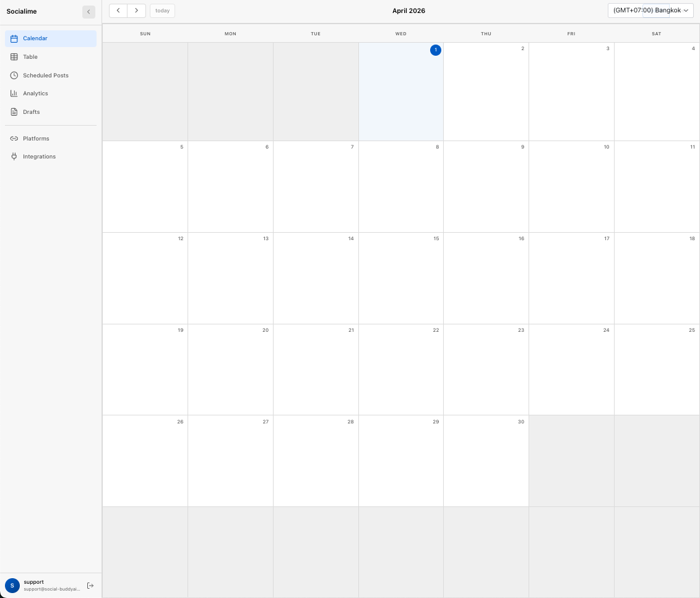Screen dimensions: 700x598
Task: Click the Platforms link icon
Action: 13,138
